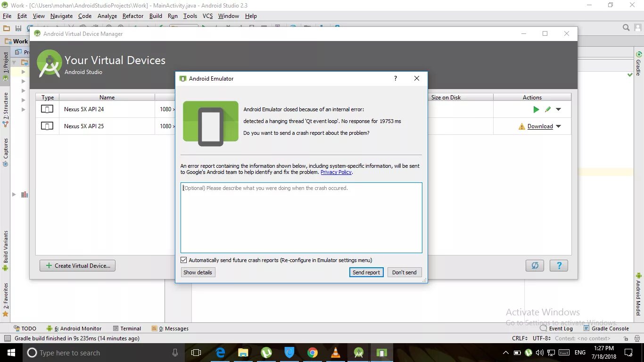Image resolution: width=644 pixels, height=362 pixels.
Task: Open the Refactor menu
Action: tap(133, 16)
